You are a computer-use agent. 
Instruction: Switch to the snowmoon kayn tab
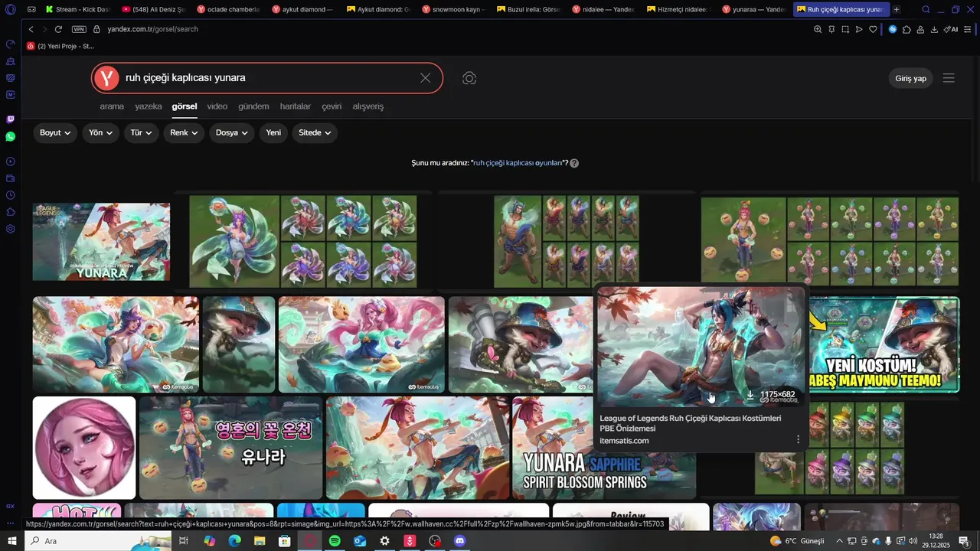[452, 9]
